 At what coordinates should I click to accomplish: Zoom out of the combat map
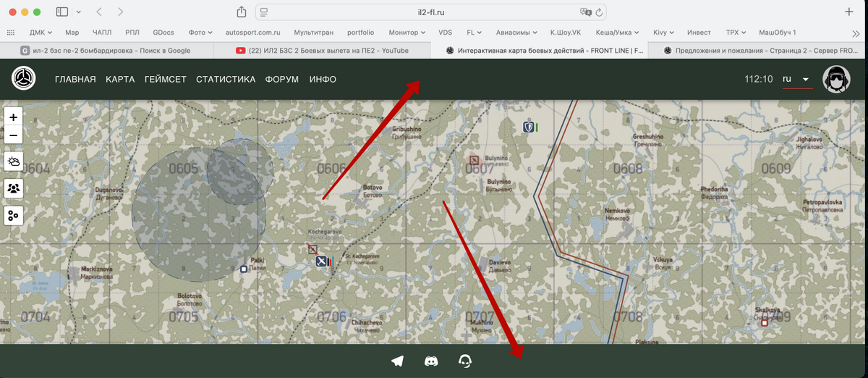[14, 135]
